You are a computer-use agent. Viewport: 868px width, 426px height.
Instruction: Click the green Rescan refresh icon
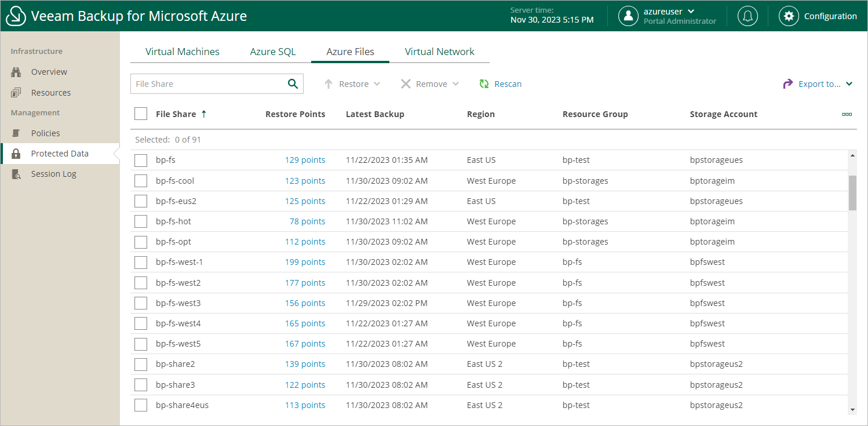484,84
